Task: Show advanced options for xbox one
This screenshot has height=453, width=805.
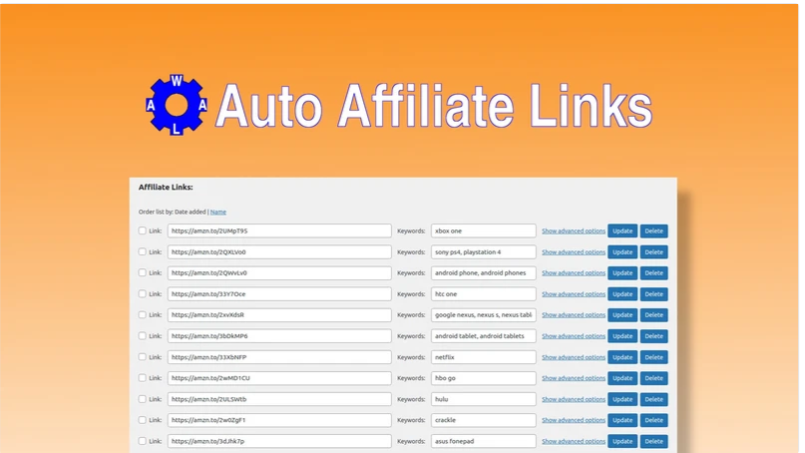Action: pyautogui.click(x=573, y=231)
